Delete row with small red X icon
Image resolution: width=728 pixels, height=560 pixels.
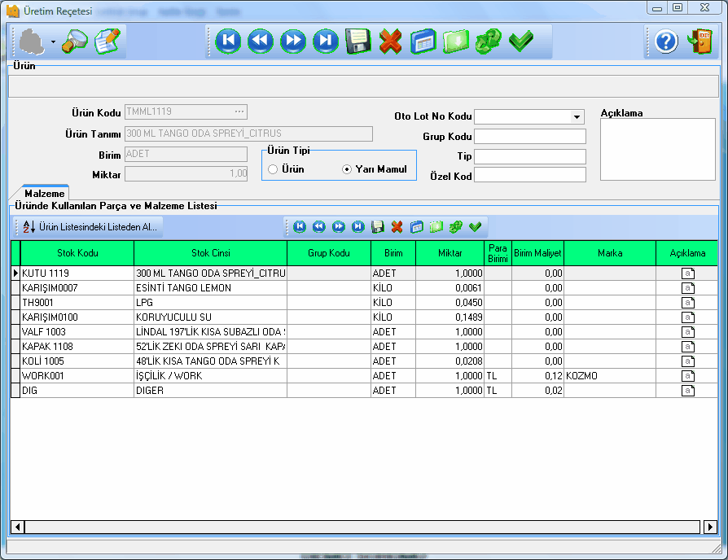tap(397, 226)
